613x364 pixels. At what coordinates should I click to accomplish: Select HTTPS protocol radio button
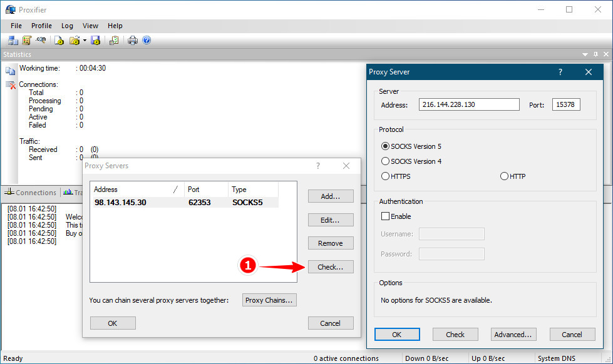396,176
